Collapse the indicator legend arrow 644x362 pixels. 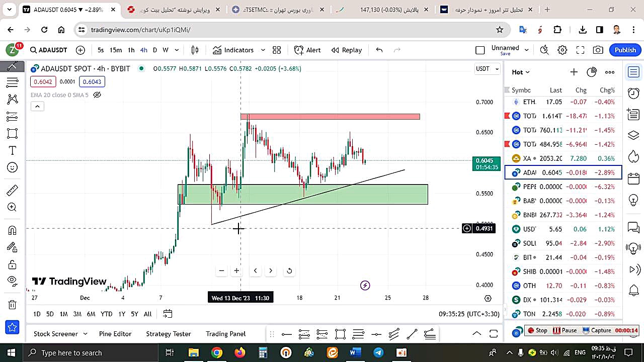pos(37,106)
